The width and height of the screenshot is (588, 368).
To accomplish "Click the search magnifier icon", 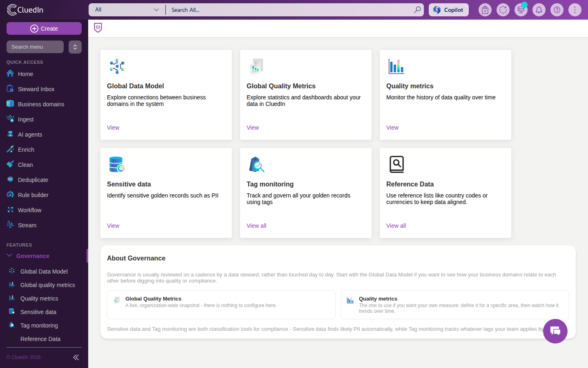I will click(417, 10).
